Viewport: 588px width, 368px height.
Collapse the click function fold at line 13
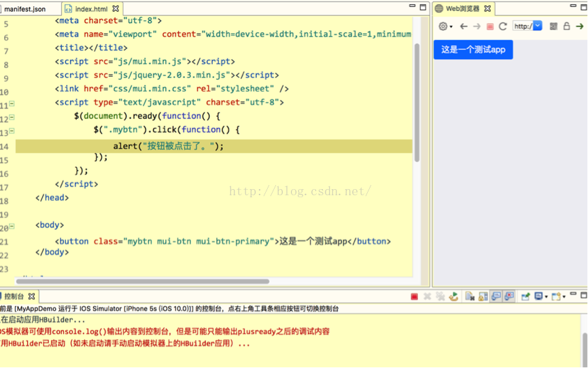pyautogui.click(x=12, y=131)
